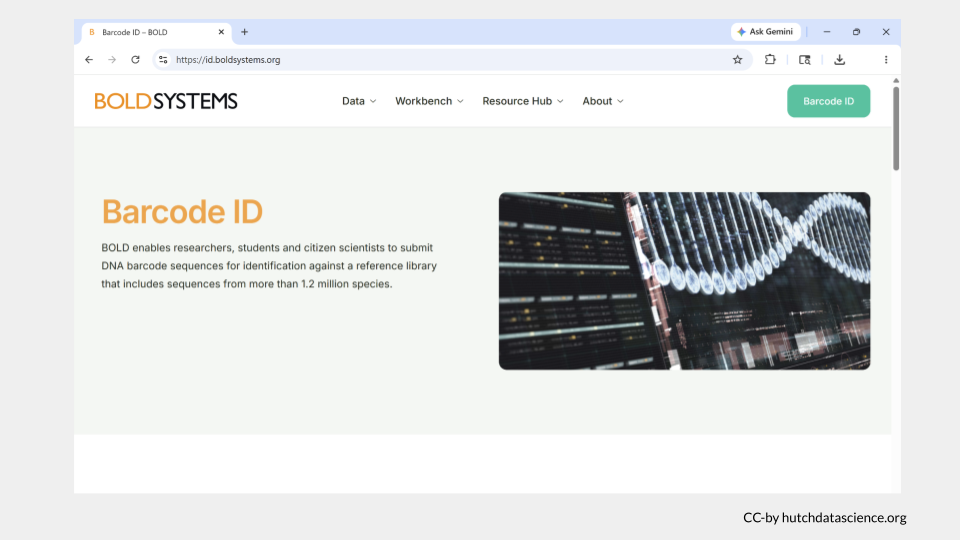
Task: Open the Extensions puzzle icon
Action: (770, 59)
